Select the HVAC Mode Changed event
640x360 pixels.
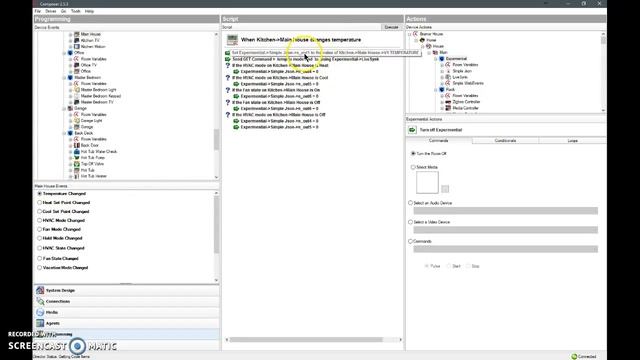pos(40,220)
